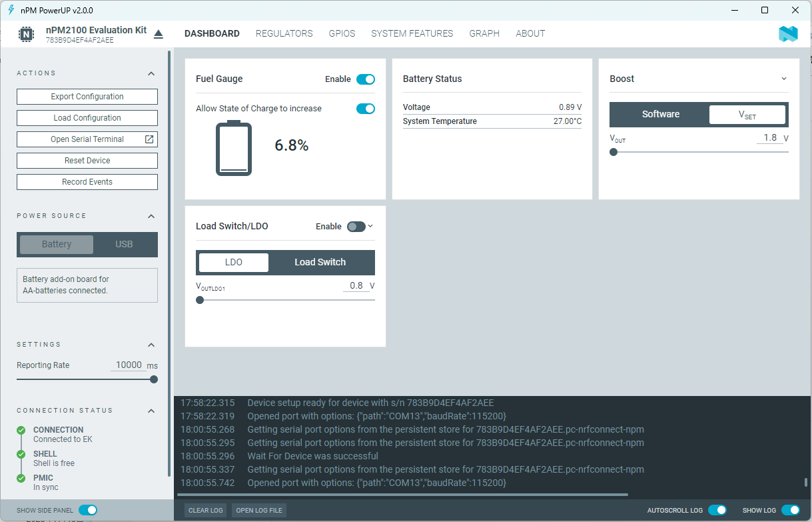Click the battery level graphic
812x522 pixels.
click(234, 148)
